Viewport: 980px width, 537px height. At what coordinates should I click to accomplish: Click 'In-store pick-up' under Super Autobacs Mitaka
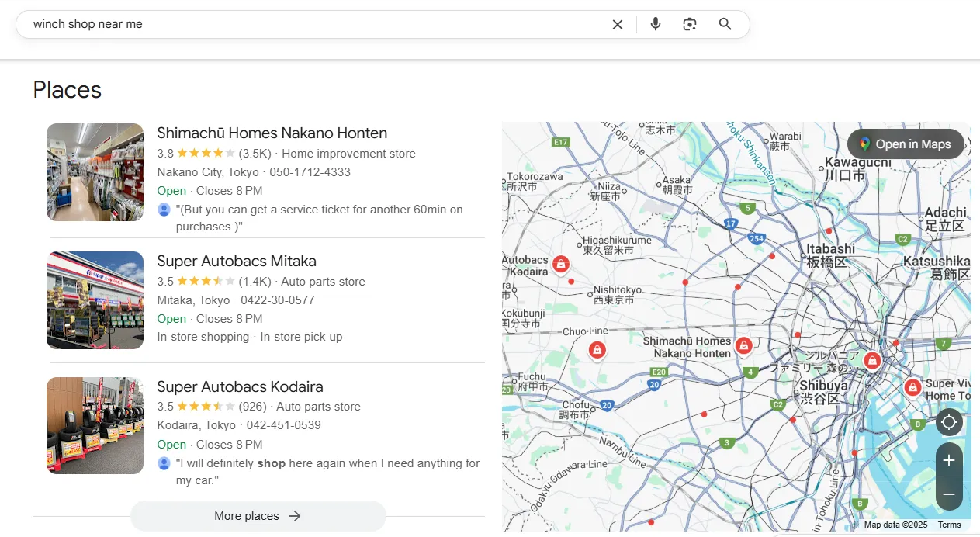[x=301, y=337]
